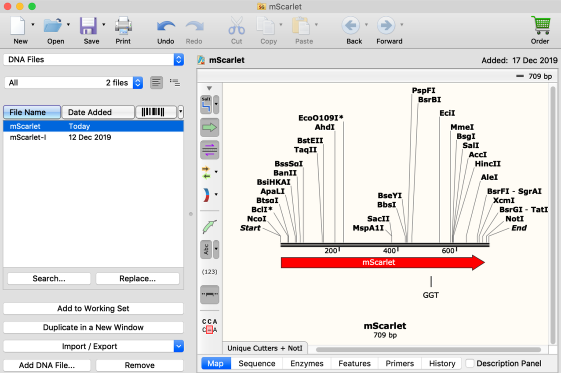
Task: Toggle the show enzymes side toolbar icon
Action: (x=206, y=105)
